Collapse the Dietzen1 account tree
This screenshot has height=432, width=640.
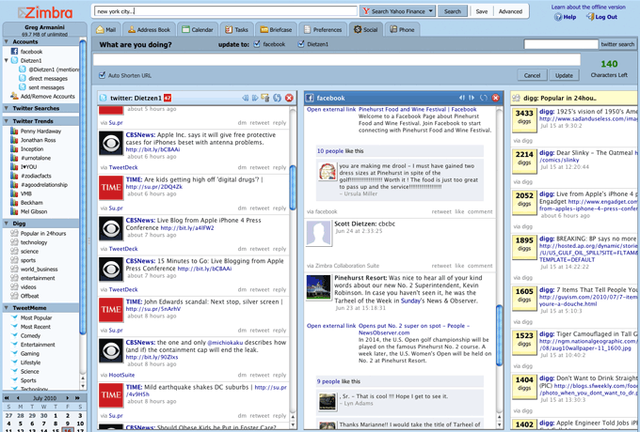6,60
